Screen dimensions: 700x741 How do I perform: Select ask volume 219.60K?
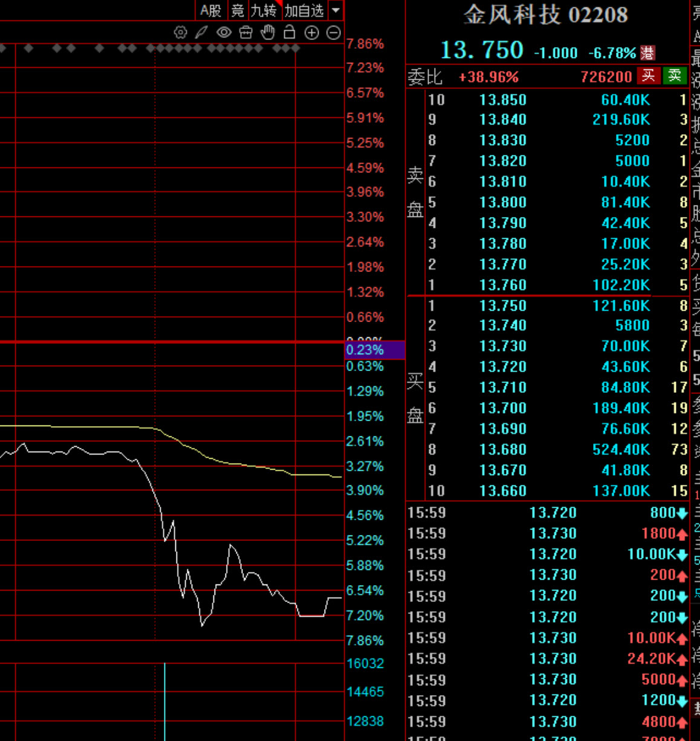pos(621,120)
